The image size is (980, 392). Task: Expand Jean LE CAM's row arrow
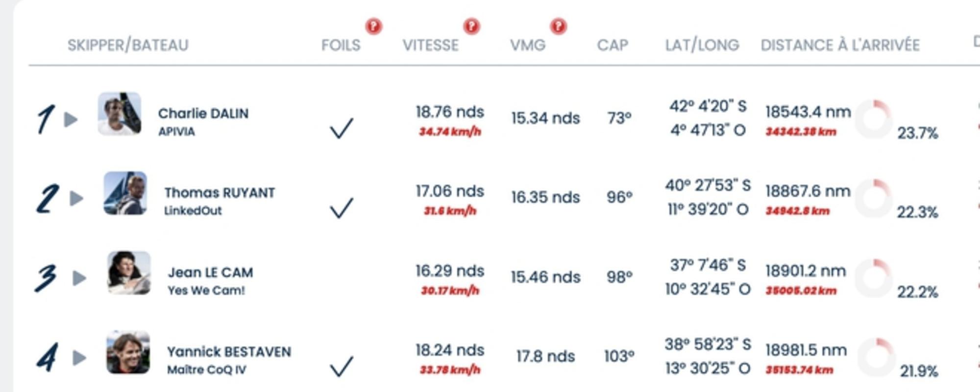79,278
